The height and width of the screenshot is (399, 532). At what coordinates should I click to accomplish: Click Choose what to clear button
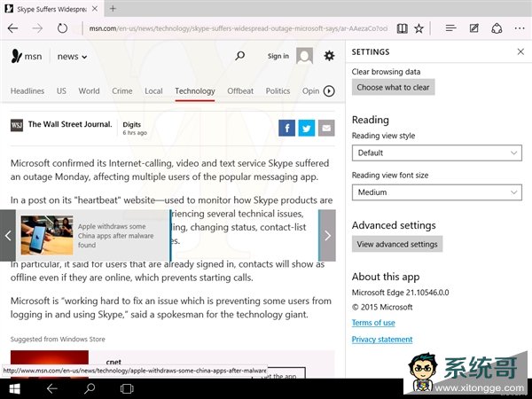pos(393,87)
